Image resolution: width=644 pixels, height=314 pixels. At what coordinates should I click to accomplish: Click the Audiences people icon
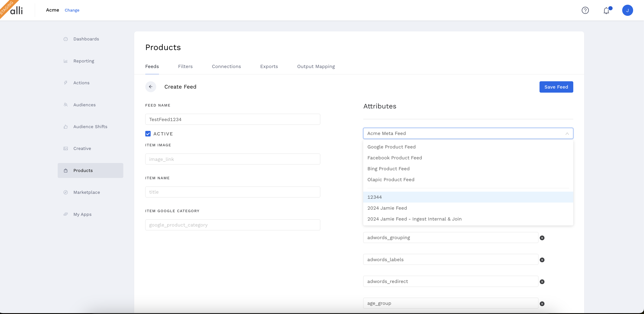(x=66, y=105)
